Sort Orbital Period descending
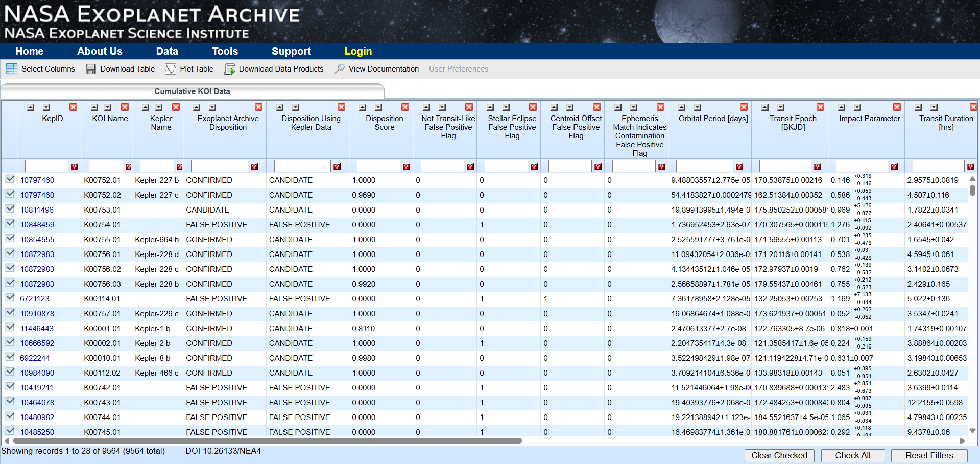 click(x=696, y=107)
